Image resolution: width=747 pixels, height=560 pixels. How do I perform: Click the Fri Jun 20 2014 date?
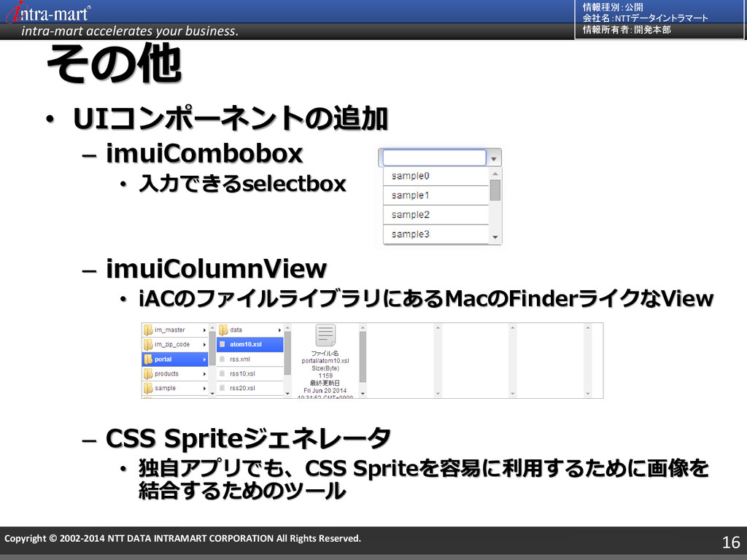[325, 391]
